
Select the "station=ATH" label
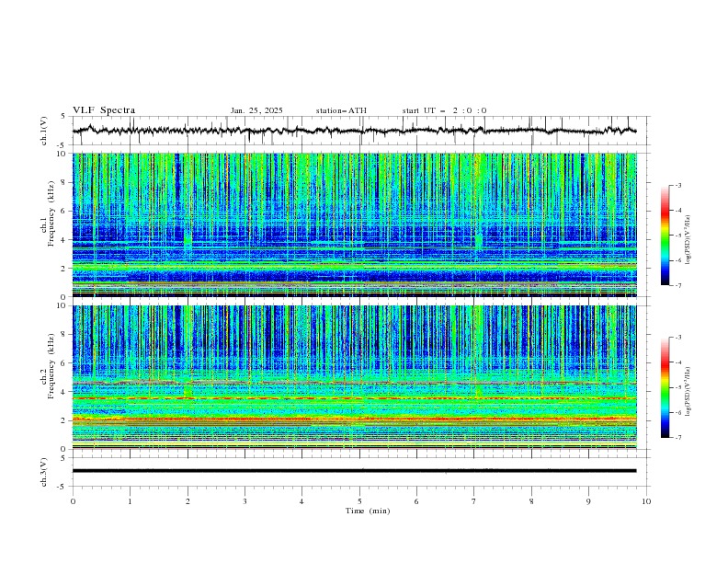(341, 110)
